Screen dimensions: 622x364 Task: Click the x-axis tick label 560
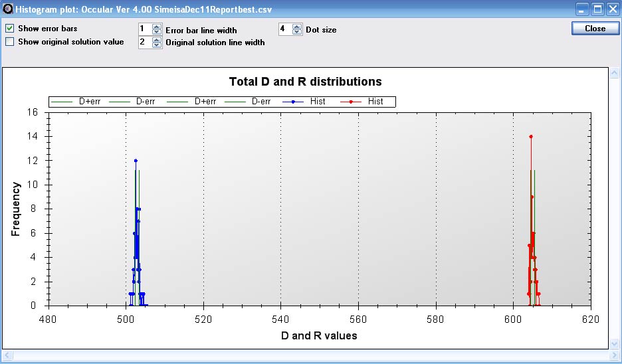(358, 319)
